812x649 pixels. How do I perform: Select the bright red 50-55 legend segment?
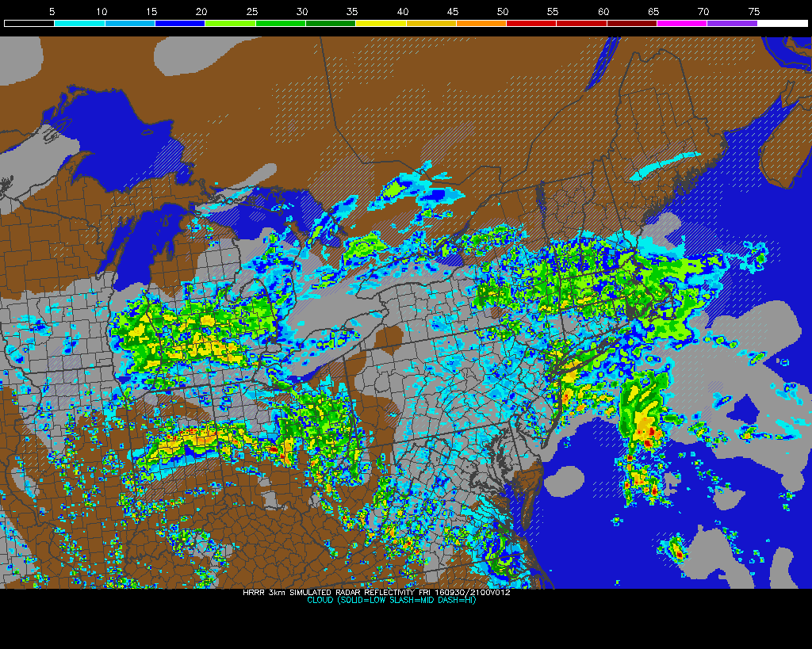531,24
